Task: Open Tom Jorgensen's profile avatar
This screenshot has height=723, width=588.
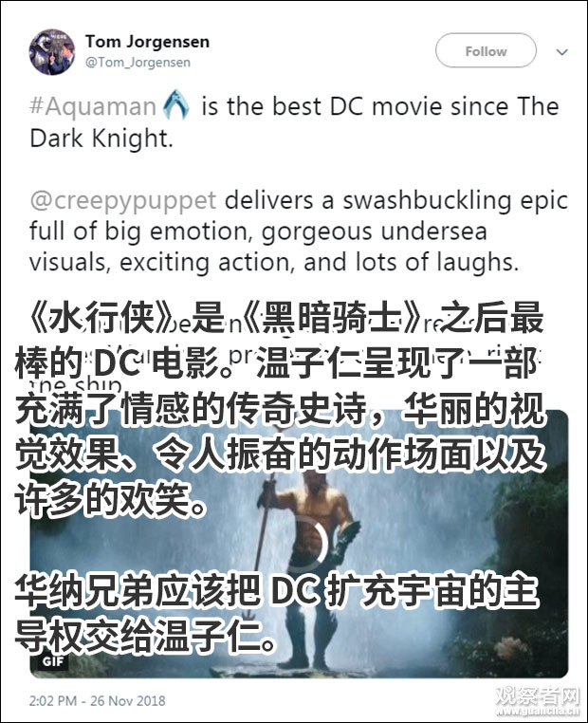Action: pyautogui.click(x=52, y=51)
